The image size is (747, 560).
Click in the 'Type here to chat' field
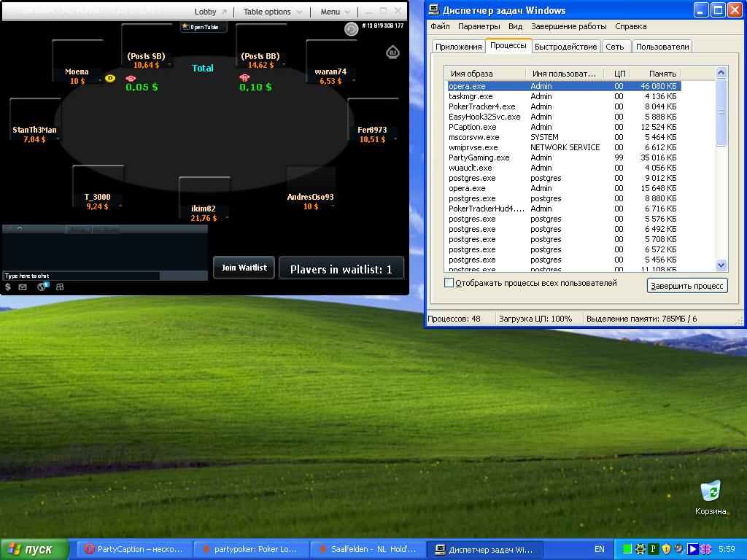(x=82, y=276)
